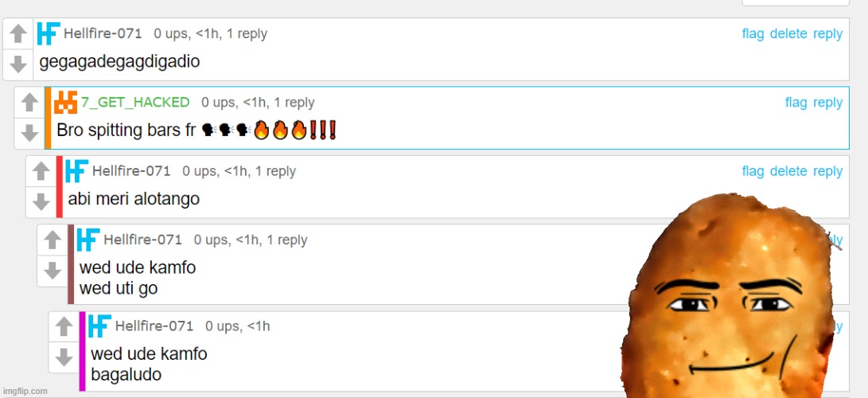
Task: Reply to the abi meri alotango comment
Action: pos(827,172)
